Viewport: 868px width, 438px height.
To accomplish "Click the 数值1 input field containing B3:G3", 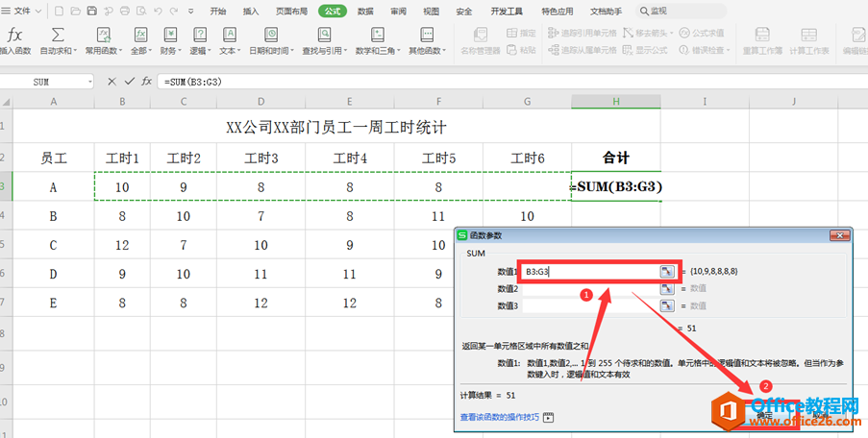I will [590, 271].
